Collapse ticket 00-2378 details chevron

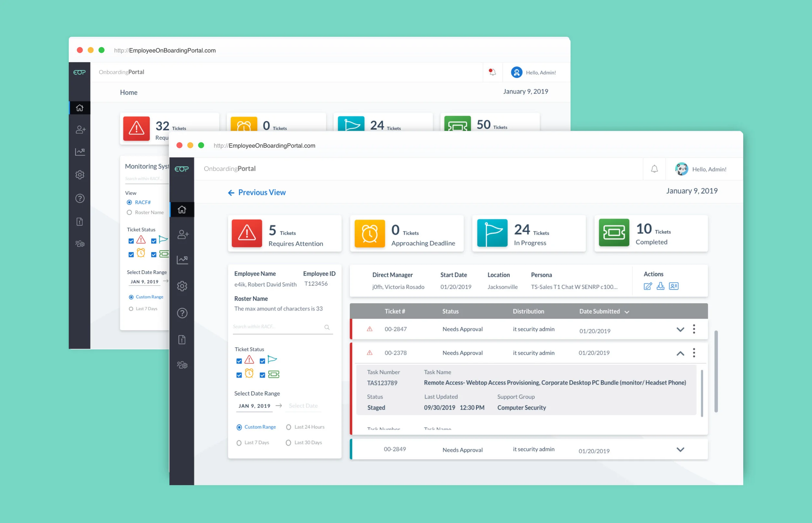pos(680,354)
